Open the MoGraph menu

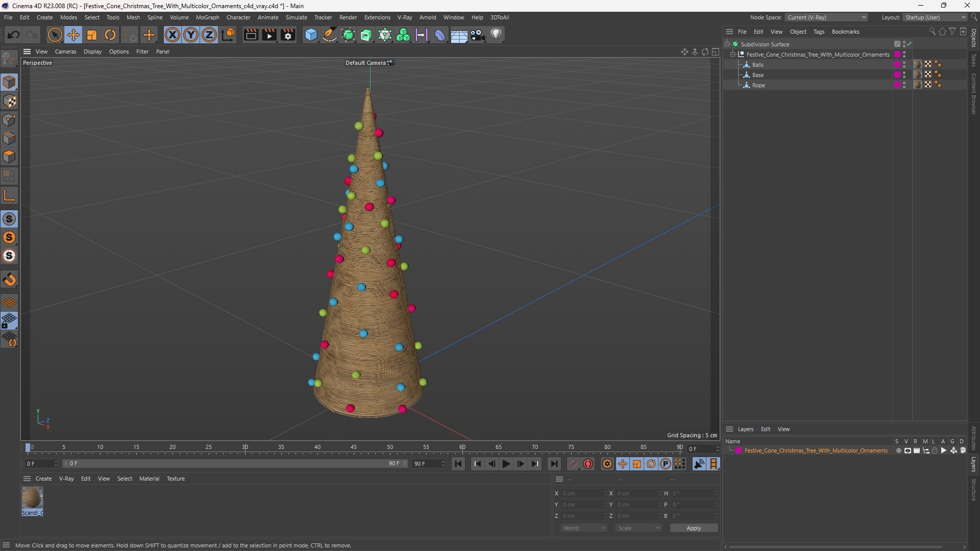pos(207,17)
